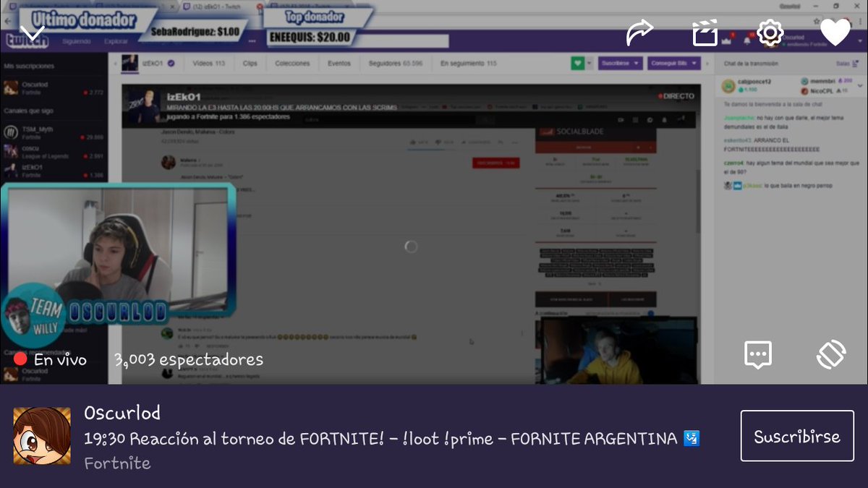Open the Clips tab in streamed page

250,64
